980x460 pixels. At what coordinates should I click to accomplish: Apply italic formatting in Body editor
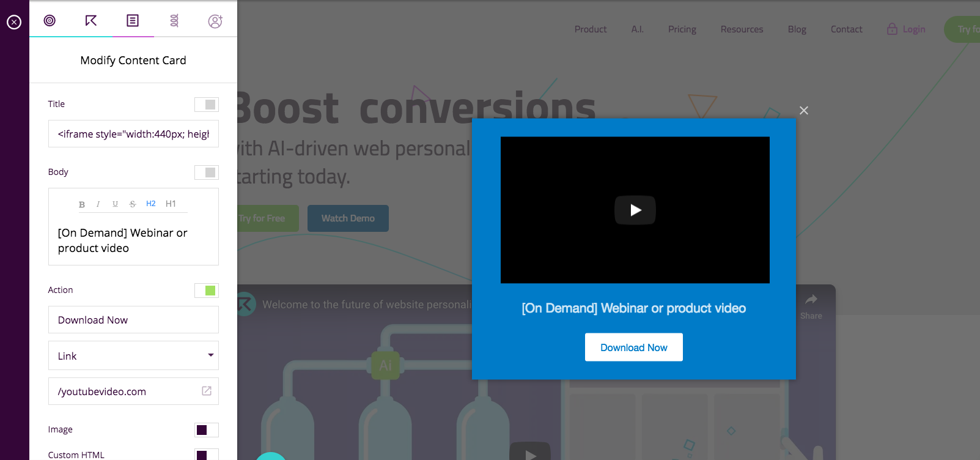(x=98, y=204)
